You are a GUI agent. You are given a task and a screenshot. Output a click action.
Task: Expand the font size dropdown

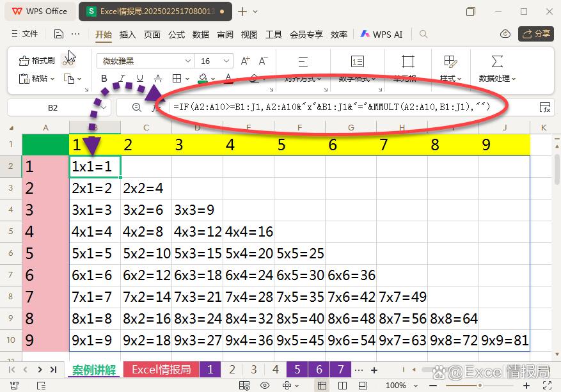click(x=226, y=61)
